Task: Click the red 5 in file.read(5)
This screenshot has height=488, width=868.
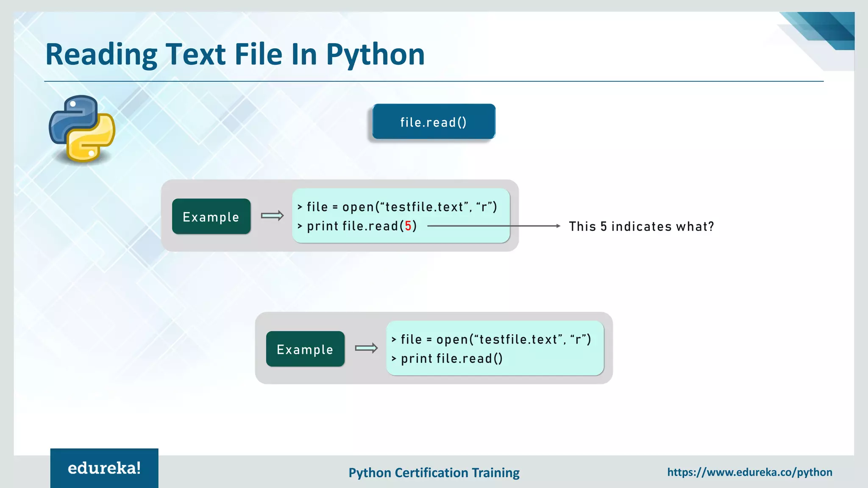Action: [408, 226]
